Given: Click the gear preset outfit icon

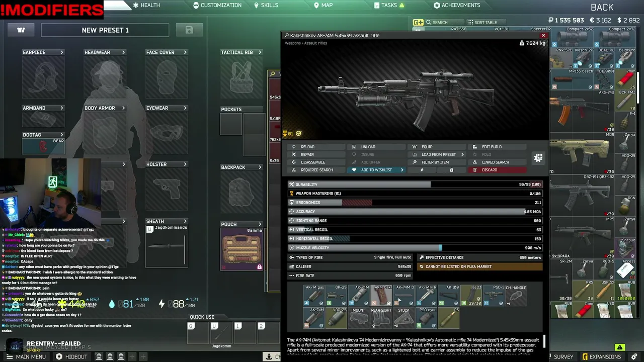Looking at the screenshot, I should click(x=21, y=30).
